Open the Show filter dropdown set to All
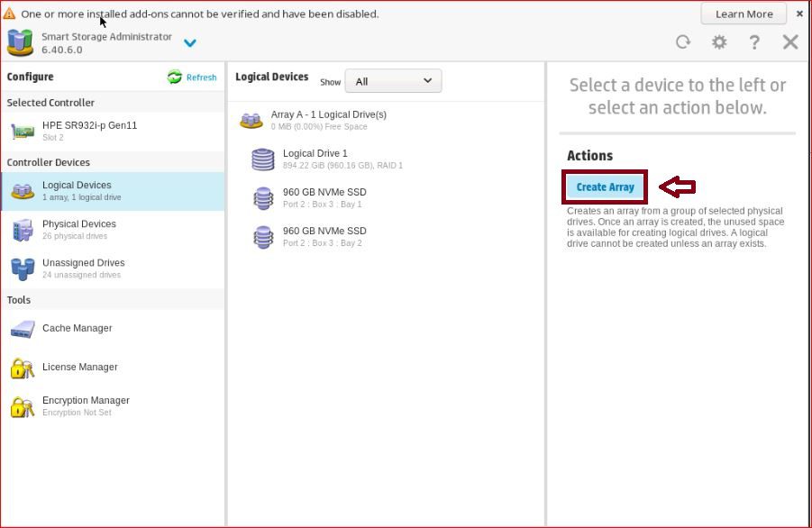Image resolution: width=812 pixels, height=528 pixels. pos(393,81)
